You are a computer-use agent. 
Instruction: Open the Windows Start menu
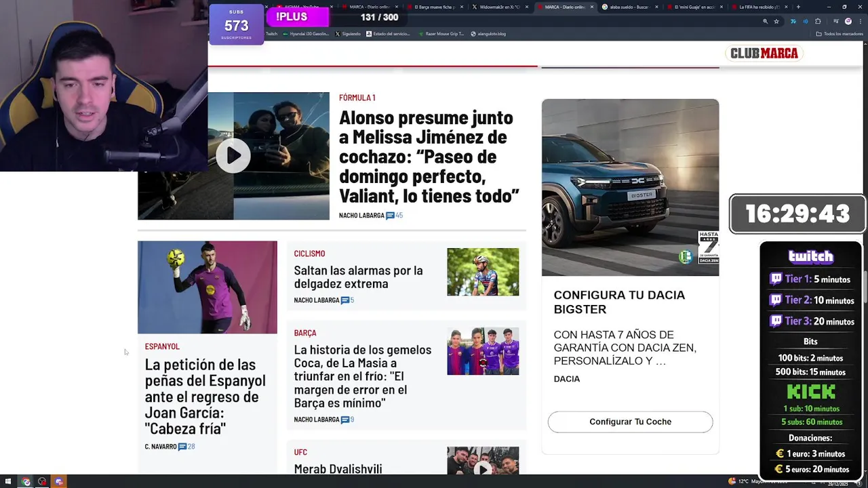tap(9, 481)
